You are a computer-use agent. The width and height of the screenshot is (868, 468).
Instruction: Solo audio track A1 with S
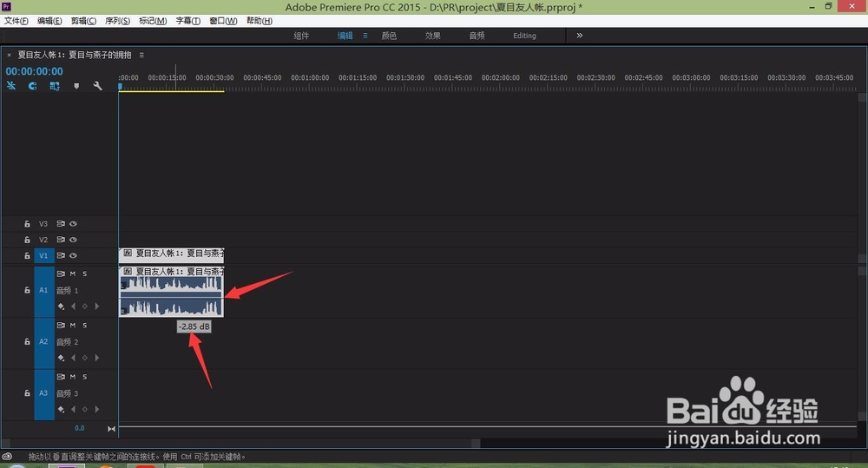(85, 274)
